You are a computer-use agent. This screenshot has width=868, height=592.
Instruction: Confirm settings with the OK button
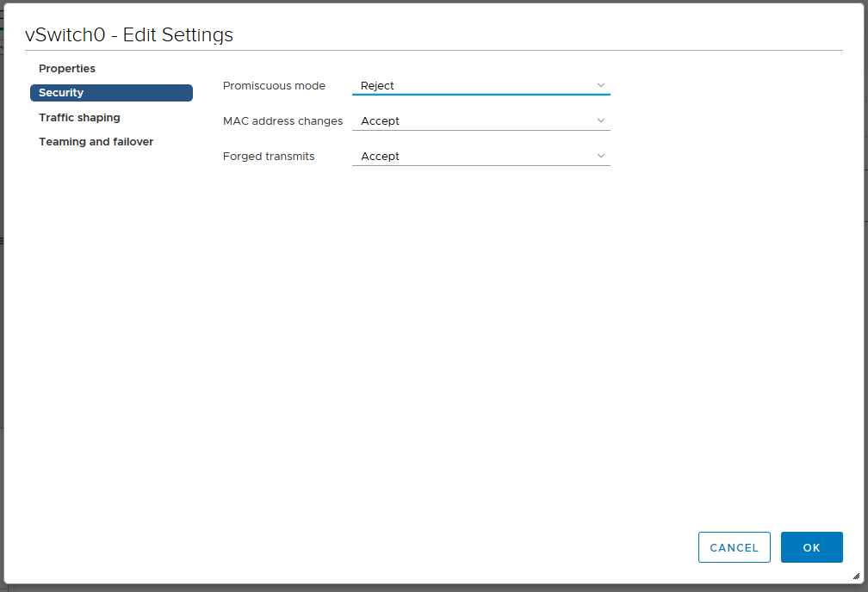coord(811,547)
